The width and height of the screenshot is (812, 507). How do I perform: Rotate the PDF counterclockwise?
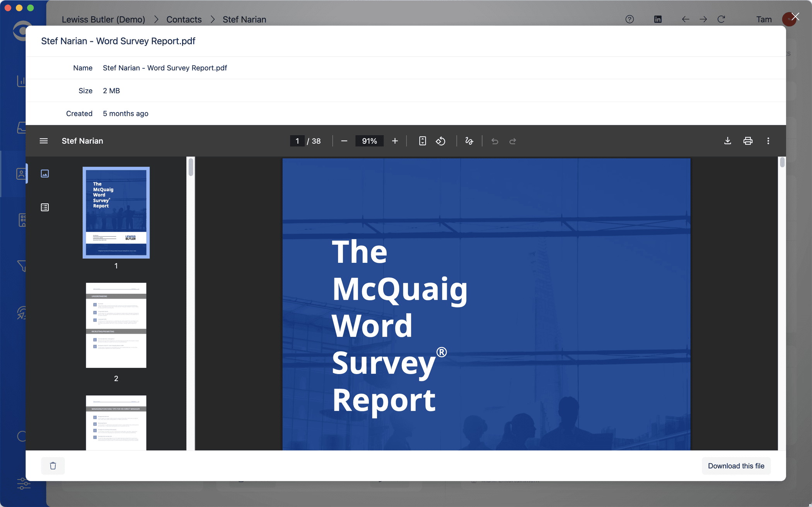click(440, 141)
